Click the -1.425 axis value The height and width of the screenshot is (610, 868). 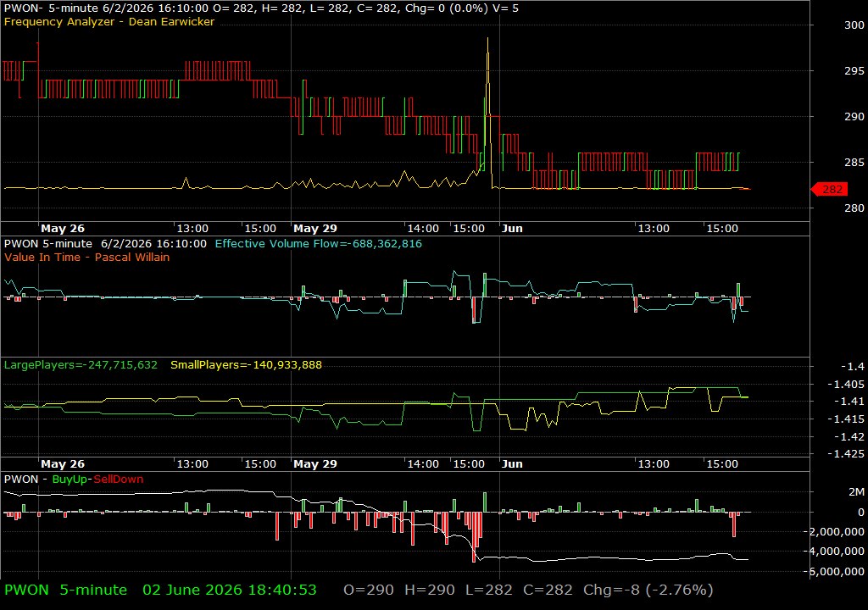coord(845,454)
